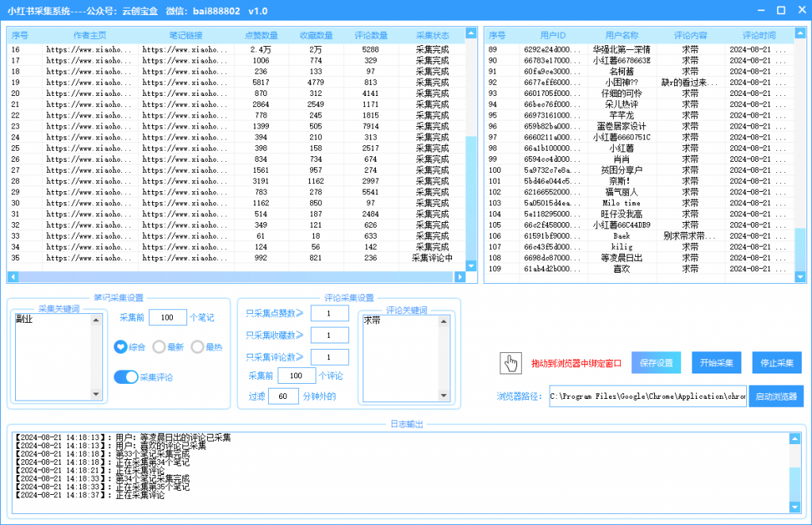This screenshot has height=525, width=812.
Task: Click scroll-up arrow in log output
Action: 795,439
